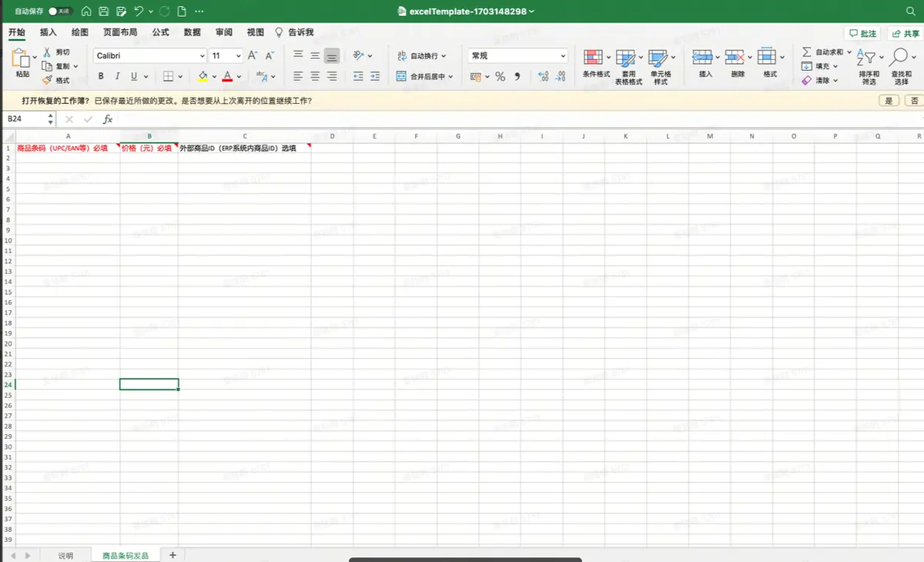Click the 插入 insert cells icon
The image size is (924, 562).
[x=702, y=58]
